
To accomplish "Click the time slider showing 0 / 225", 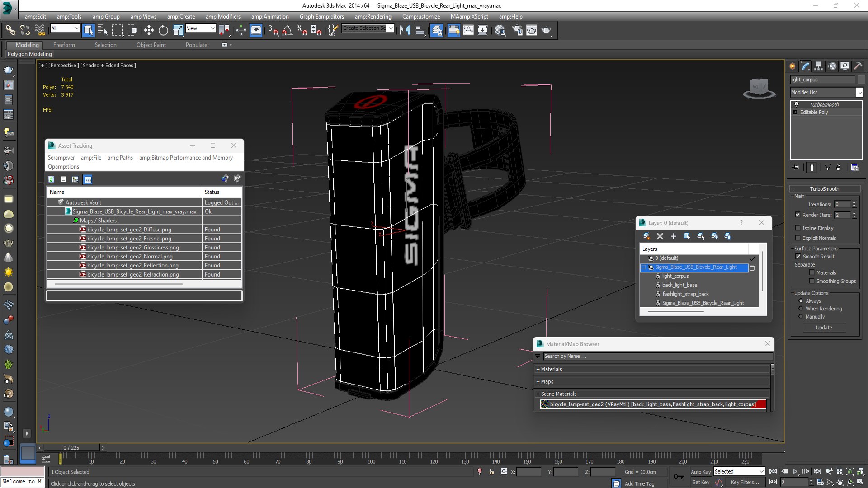I will point(71,448).
